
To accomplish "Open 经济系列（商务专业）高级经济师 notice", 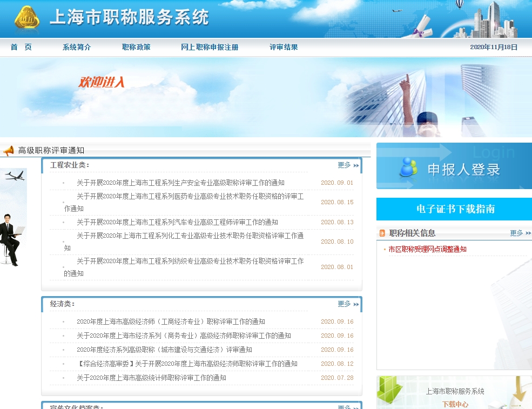I will click(184, 336).
